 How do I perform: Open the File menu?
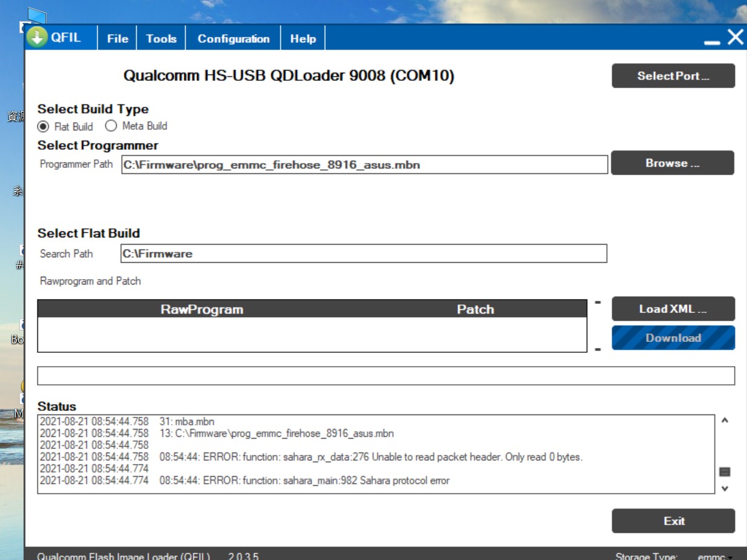pyautogui.click(x=118, y=39)
